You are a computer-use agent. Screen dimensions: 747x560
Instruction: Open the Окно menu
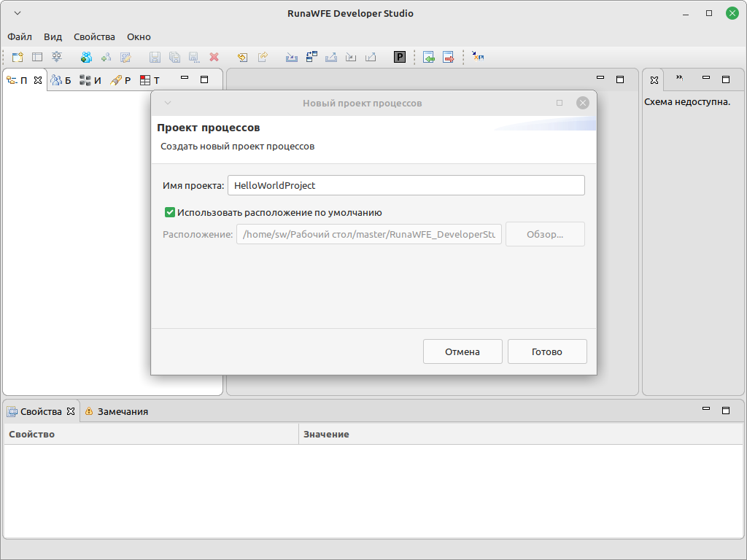click(139, 36)
